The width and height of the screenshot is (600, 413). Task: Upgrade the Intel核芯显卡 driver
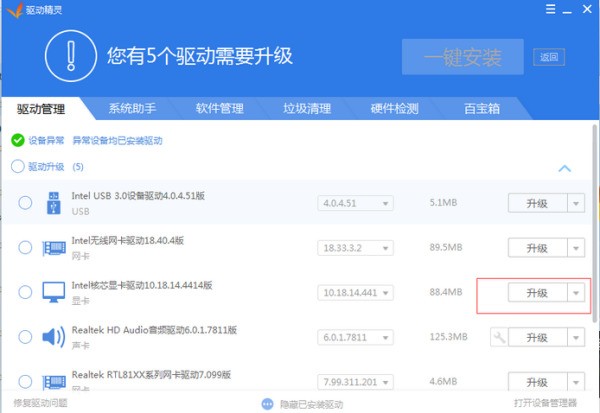click(537, 293)
